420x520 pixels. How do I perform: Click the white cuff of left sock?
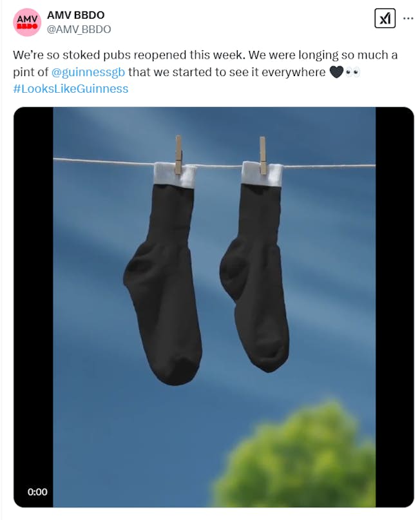click(175, 175)
